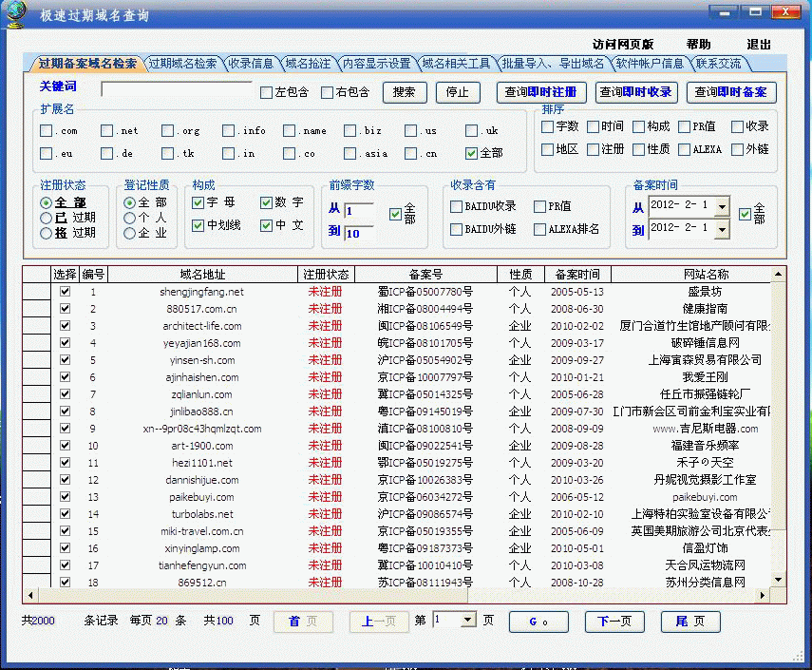Click the horizontal scrollbar right arrow

(x=763, y=595)
